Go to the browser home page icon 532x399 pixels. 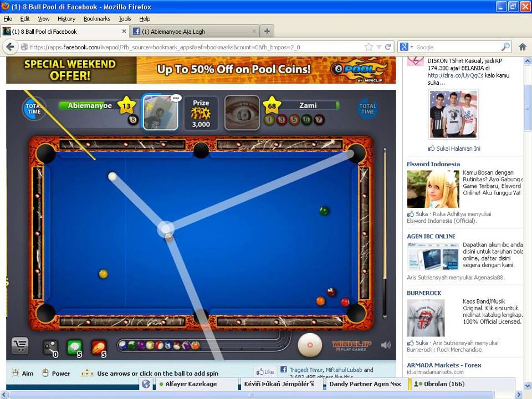click(x=523, y=47)
